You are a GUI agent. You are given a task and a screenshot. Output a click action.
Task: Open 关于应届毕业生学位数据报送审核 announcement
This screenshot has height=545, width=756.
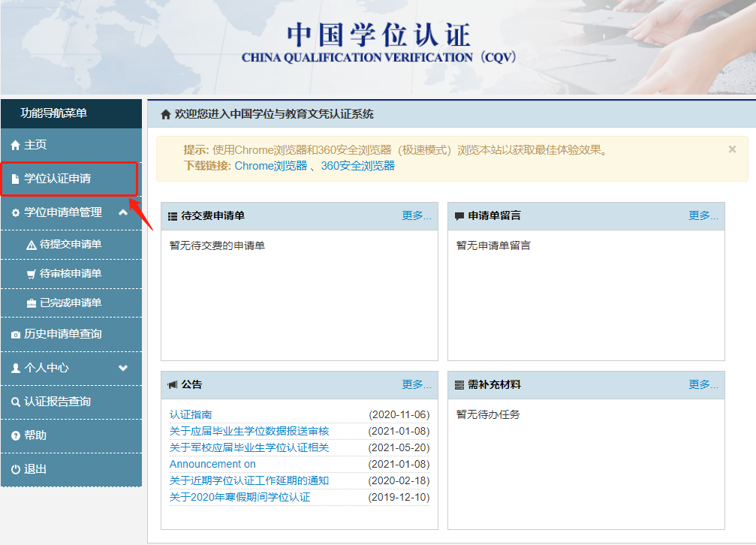[249, 431]
